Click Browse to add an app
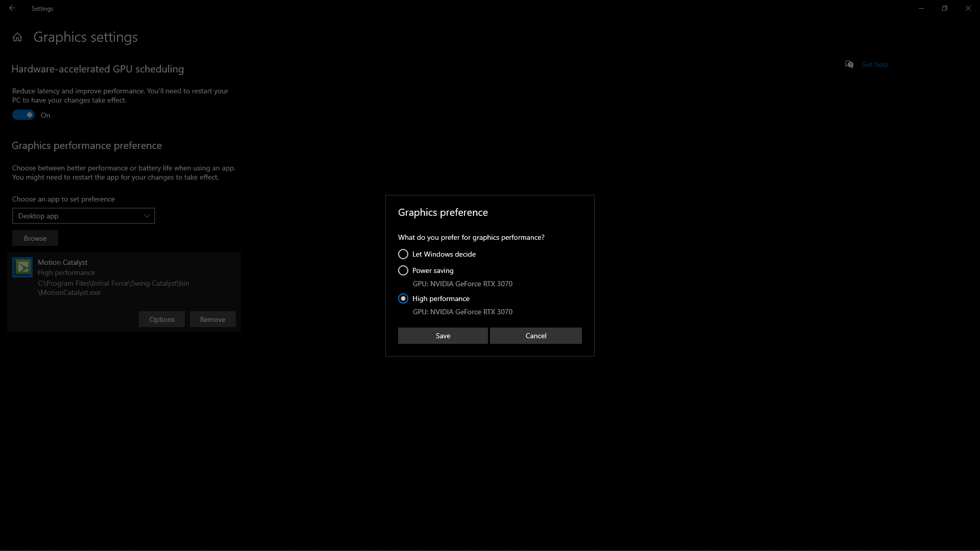The height and width of the screenshot is (551, 980). pos(35,238)
